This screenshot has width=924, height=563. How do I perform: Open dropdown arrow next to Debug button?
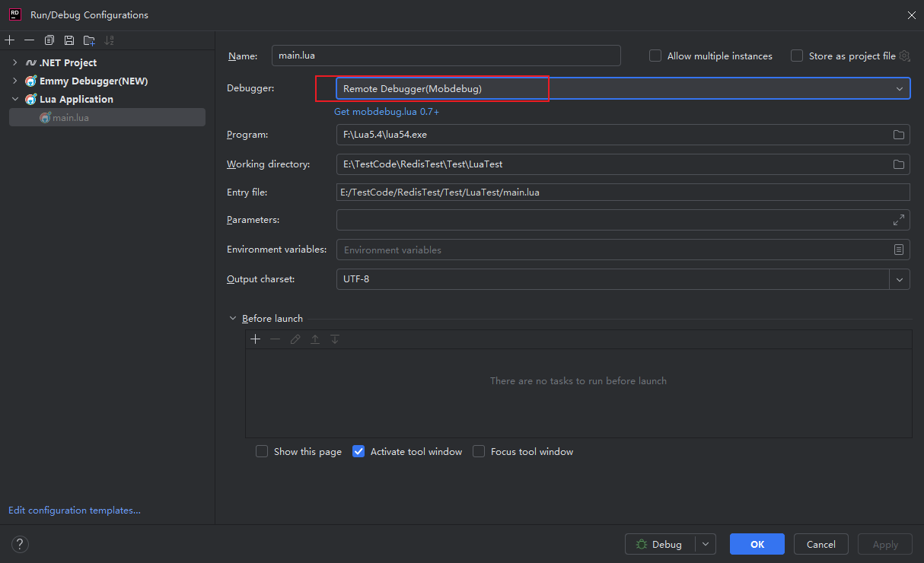point(705,544)
